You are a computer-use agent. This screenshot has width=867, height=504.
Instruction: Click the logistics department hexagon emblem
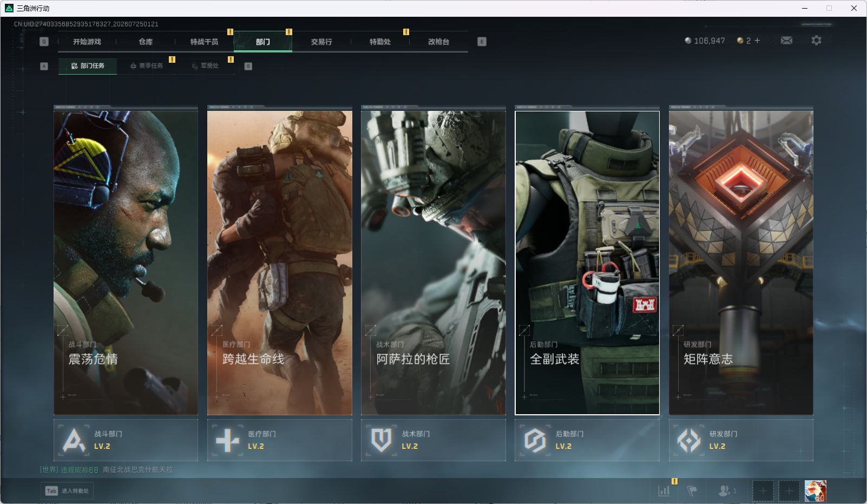(x=535, y=440)
